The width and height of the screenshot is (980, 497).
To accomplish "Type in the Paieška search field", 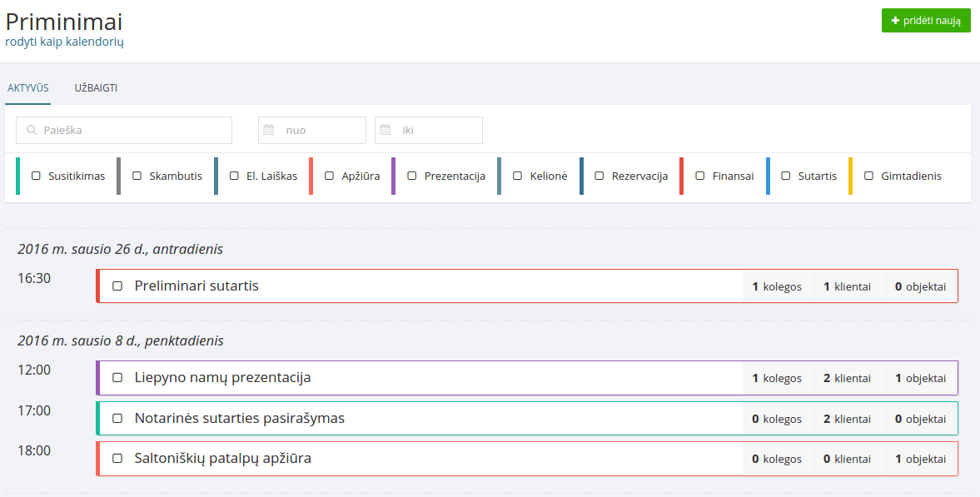I will [133, 131].
